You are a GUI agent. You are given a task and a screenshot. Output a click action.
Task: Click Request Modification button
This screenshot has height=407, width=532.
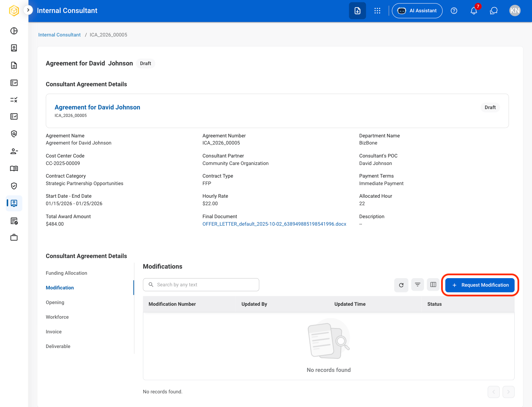[480, 285]
